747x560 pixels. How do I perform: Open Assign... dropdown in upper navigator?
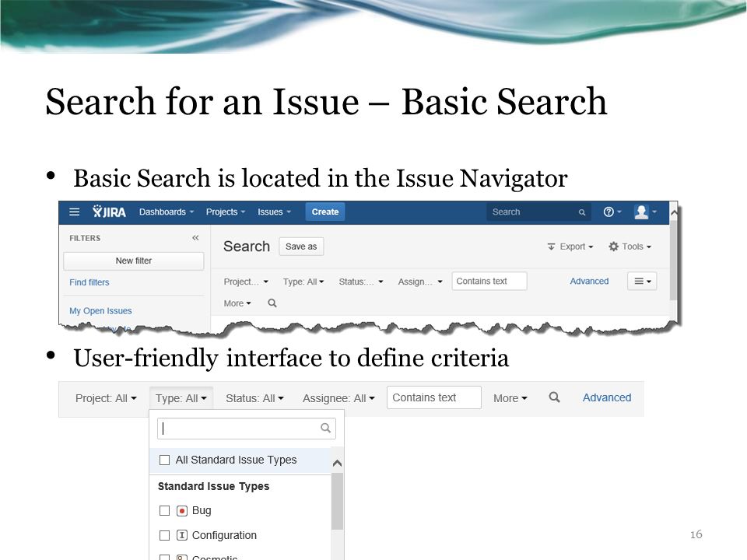click(420, 282)
